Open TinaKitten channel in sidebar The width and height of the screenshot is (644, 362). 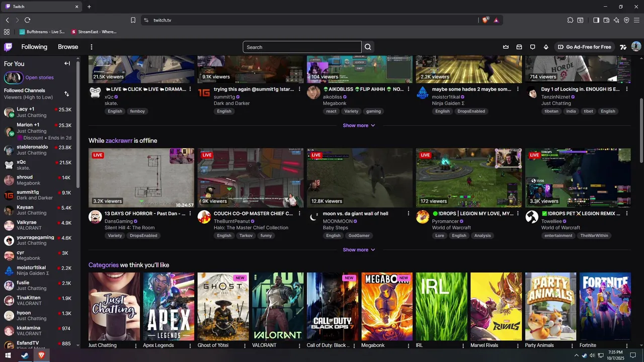click(38, 301)
